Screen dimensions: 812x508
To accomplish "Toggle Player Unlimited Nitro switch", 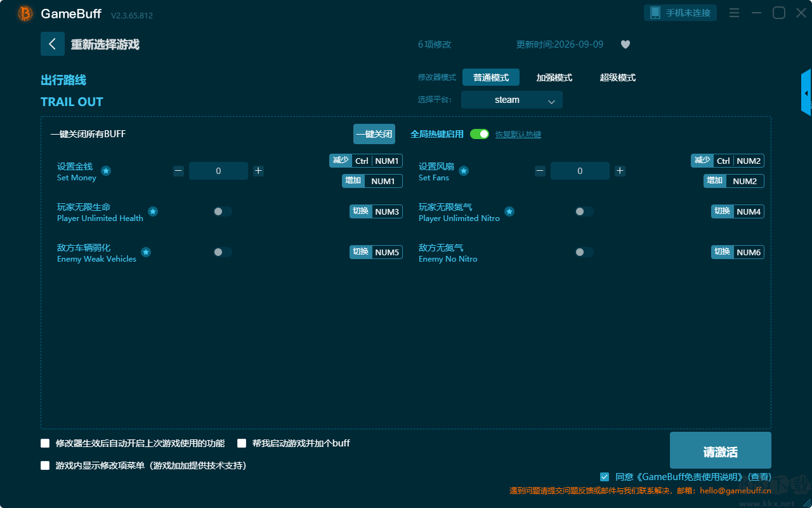I will [584, 211].
